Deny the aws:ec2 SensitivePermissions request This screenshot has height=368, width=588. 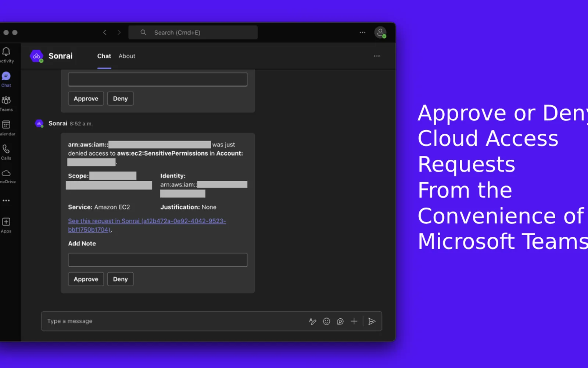tap(120, 279)
